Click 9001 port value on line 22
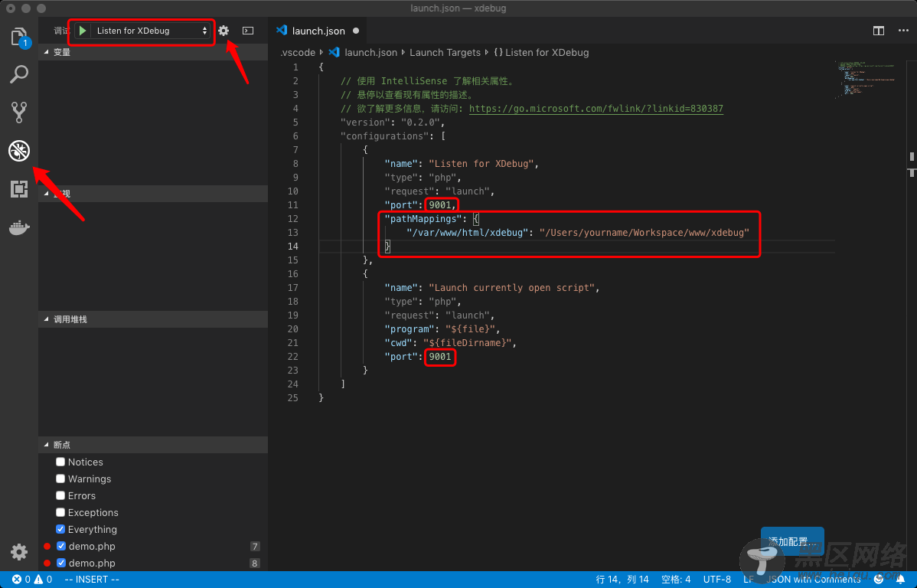Image resolution: width=917 pixels, height=588 pixels. (440, 356)
